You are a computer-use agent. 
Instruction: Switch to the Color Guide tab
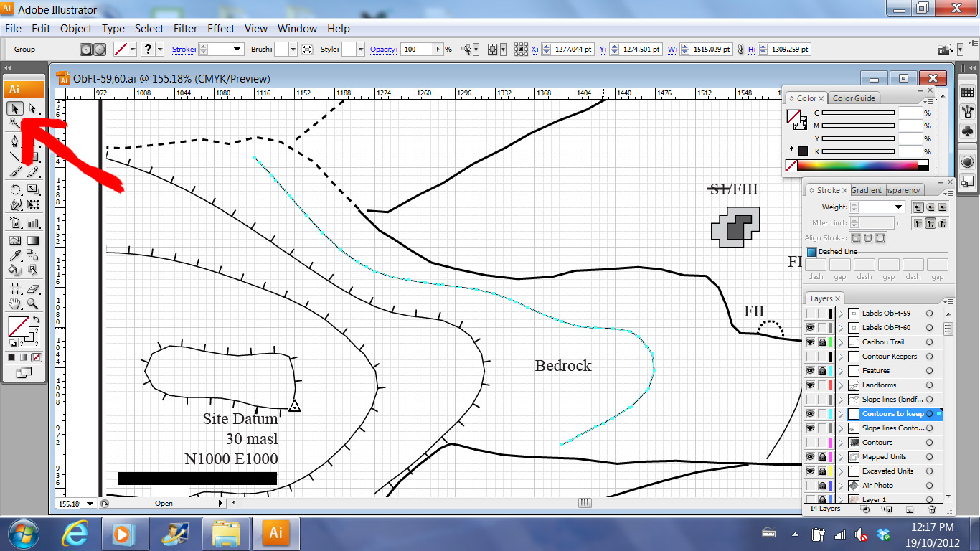click(x=855, y=98)
